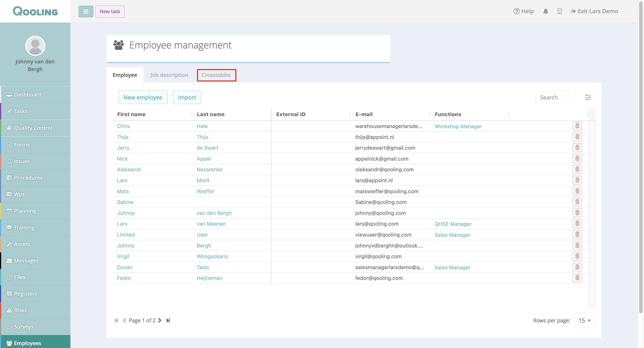Open Workshop Manager function link

(458, 126)
